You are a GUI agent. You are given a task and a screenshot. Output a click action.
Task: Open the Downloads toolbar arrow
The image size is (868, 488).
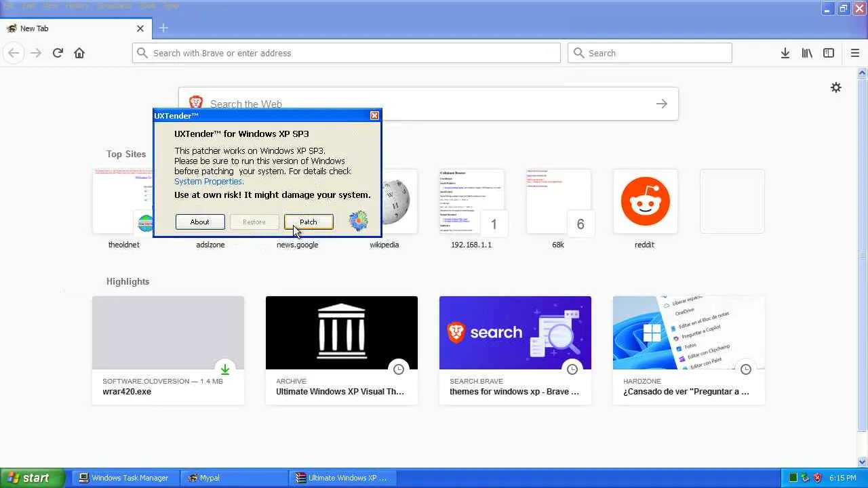[x=785, y=53]
